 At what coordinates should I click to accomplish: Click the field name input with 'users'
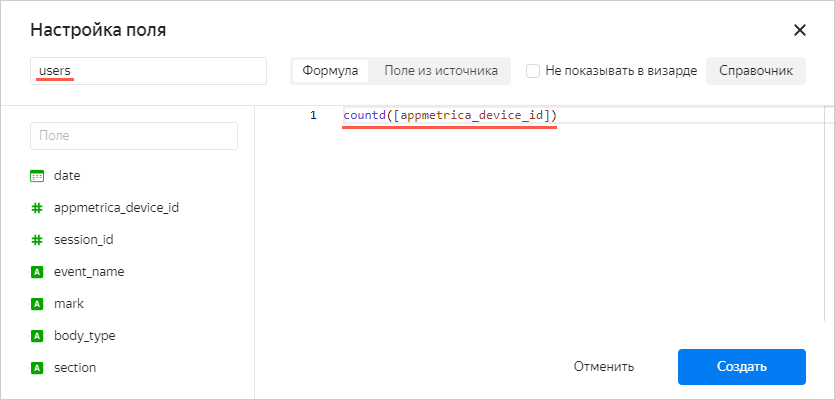[x=148, y=71]
